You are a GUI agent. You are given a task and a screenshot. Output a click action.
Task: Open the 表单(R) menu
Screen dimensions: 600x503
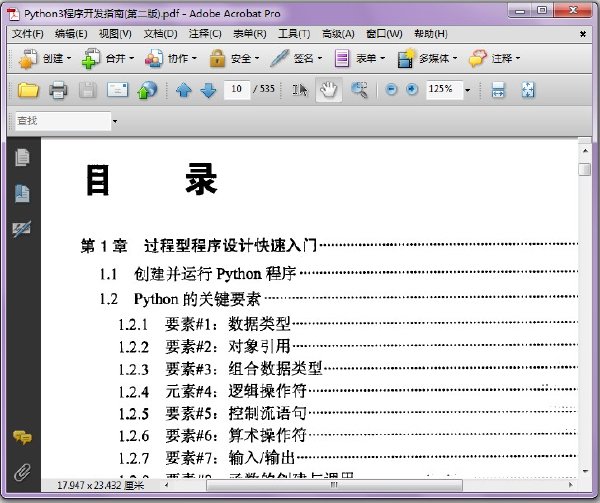pos(250,34)
